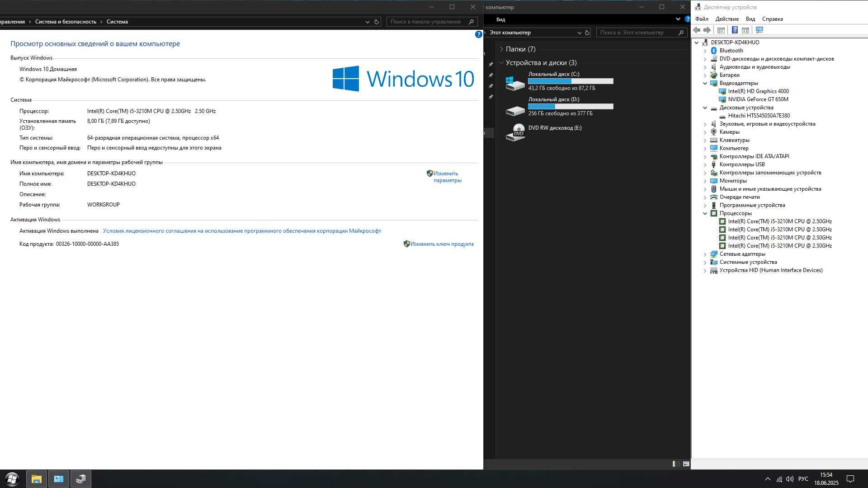Click the РУС language indicator
Screen dimensions: 868x488
[x=803, y=479]
